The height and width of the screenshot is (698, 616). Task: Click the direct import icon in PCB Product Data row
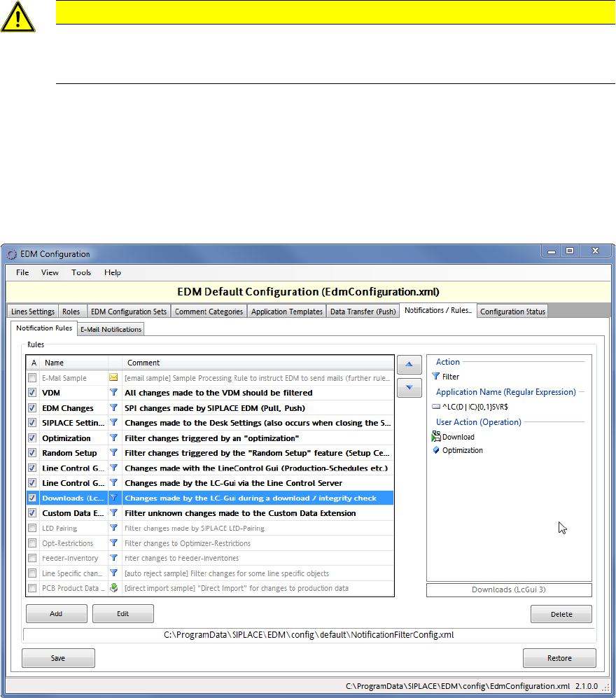(113, 588)
